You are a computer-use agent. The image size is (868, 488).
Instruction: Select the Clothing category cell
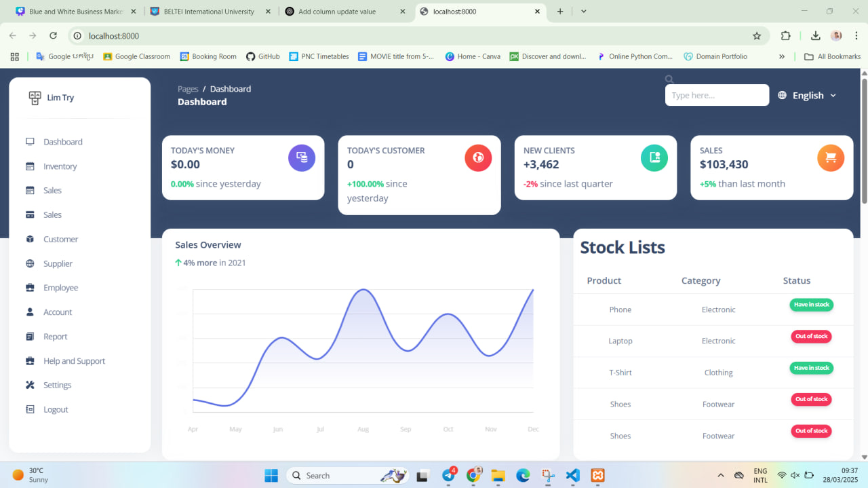pyautogui.click(x=718, y=373)
